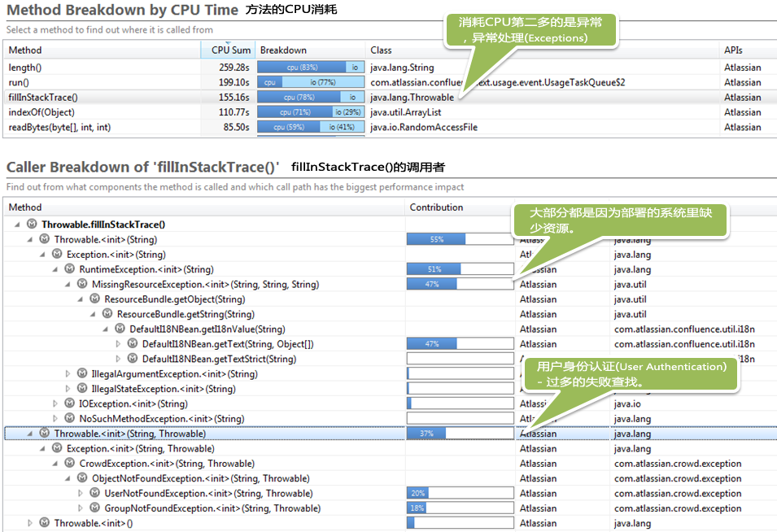Click the java.io.RandomAccessFile class cell

pos(424,127)
